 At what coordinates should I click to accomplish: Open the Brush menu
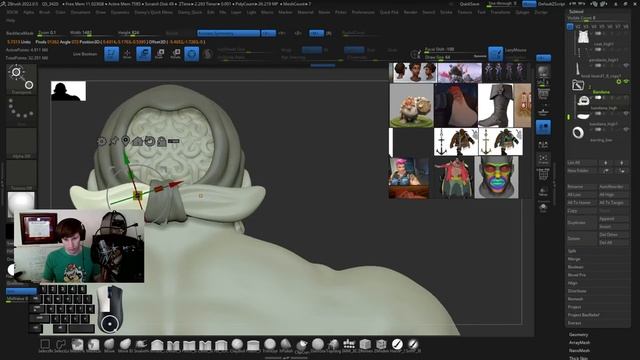pyautogui.click(x=44, y=12)
